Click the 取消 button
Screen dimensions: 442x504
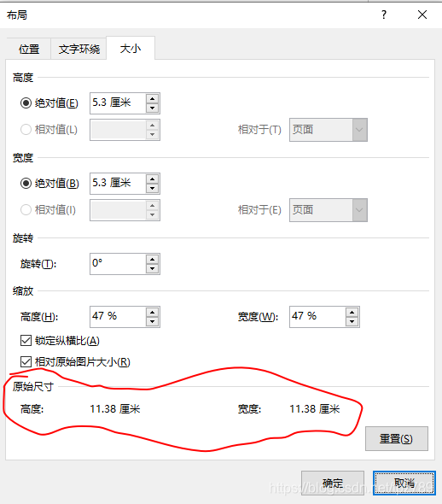404,483
